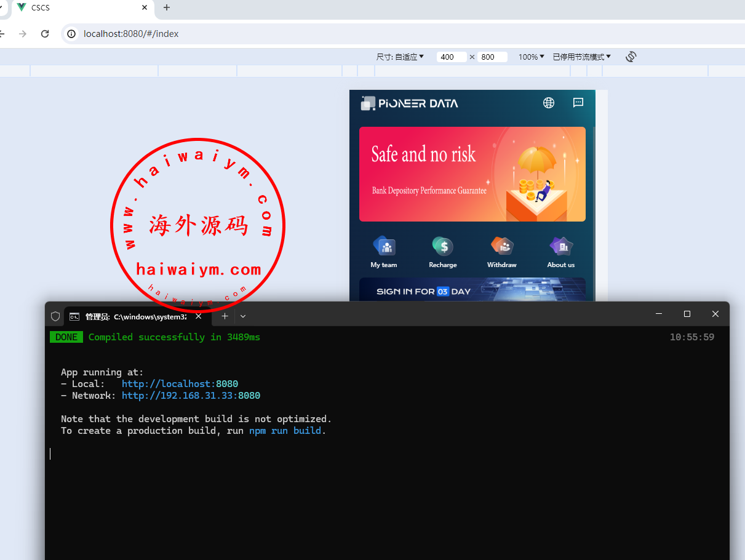Expand the device size dropdown
Viewport: 745px width, 560px height.
[400, 57]
